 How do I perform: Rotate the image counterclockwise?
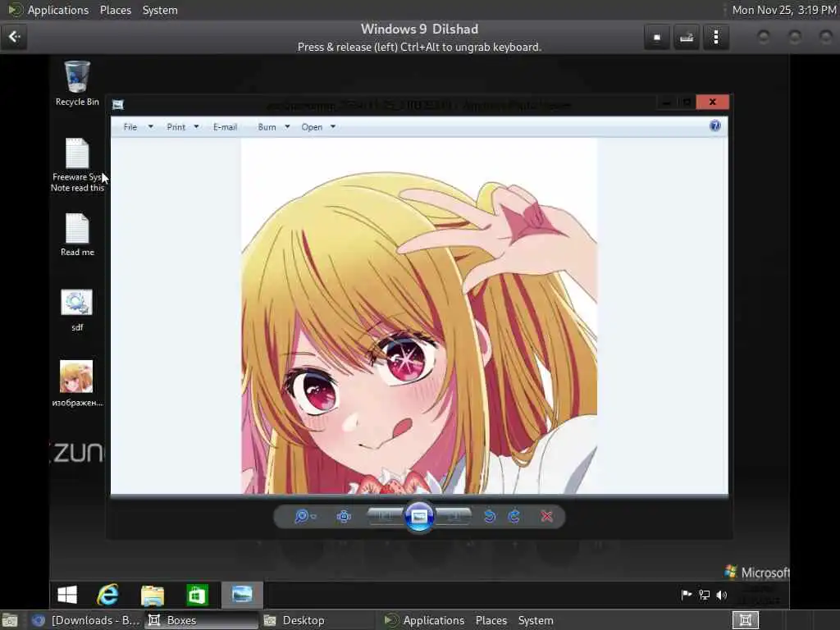489,517
